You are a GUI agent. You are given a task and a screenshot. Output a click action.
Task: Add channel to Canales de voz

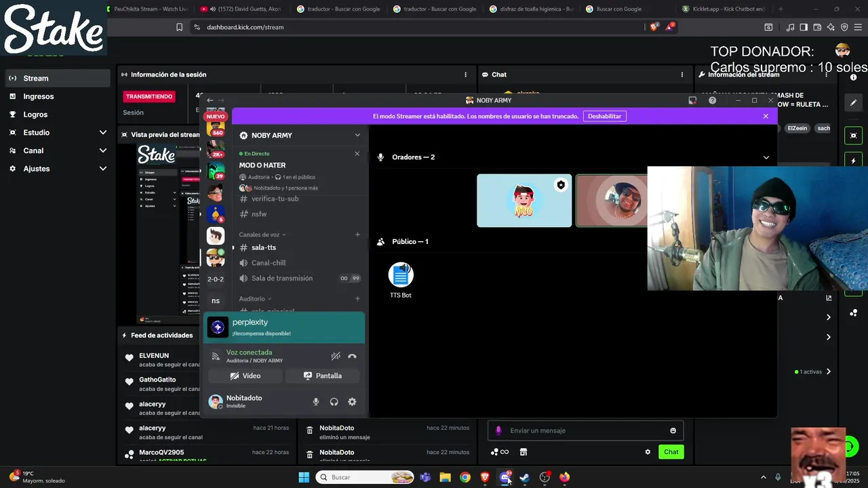[x=357, y=235]
